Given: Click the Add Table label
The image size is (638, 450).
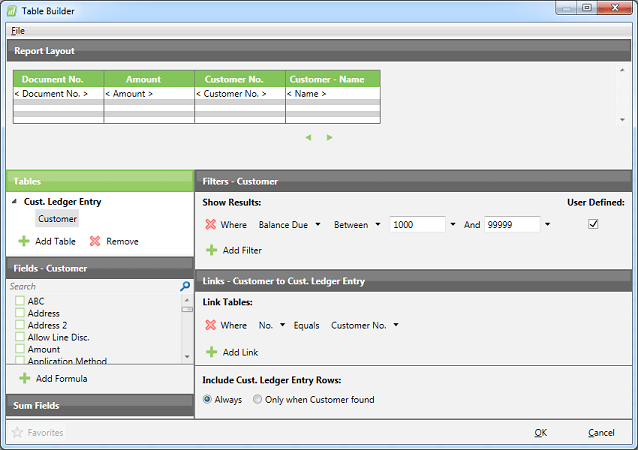Looking at the screenshot, I should [55, 241].
